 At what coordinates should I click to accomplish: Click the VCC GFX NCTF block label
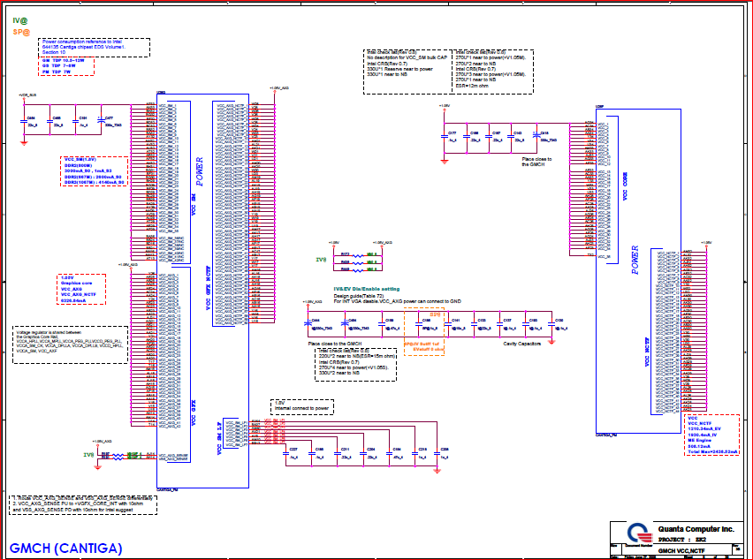click(209, 287)
